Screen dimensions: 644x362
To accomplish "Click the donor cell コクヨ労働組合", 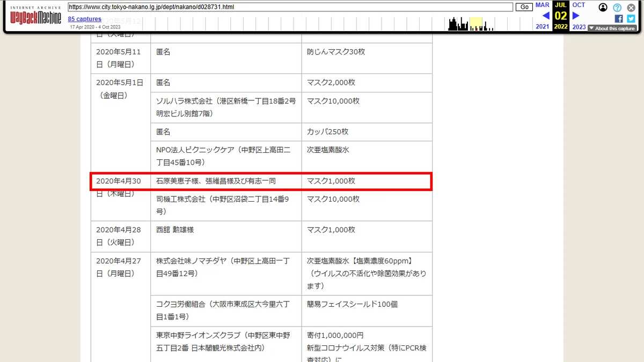I will pos(226,311).
